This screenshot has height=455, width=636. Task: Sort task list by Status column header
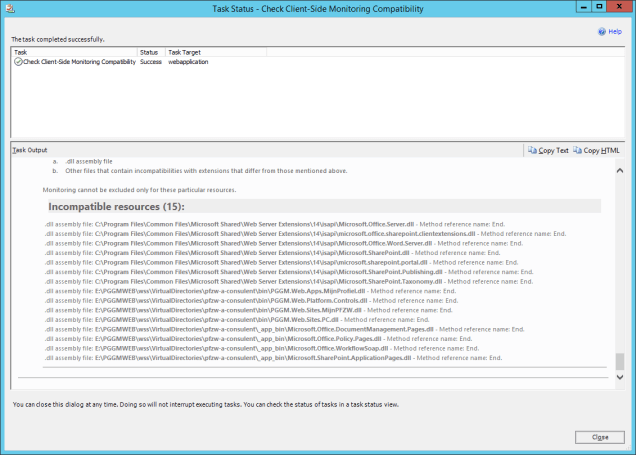[149, 51]
